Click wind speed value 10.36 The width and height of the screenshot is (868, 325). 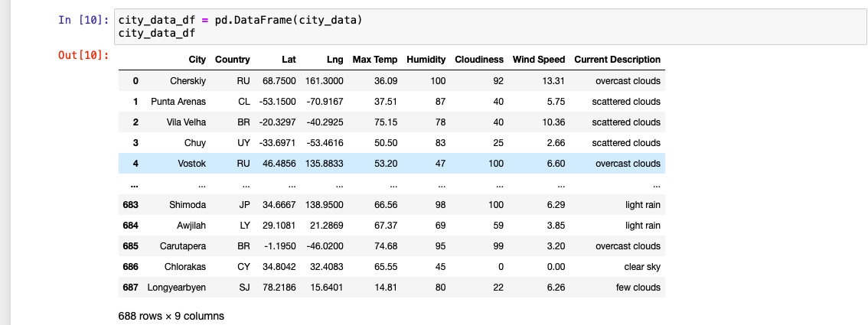553,122
